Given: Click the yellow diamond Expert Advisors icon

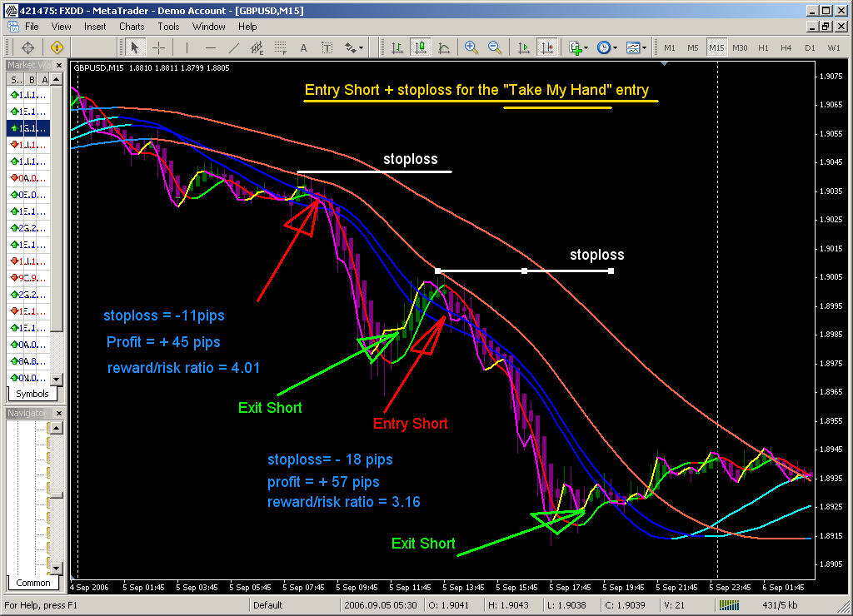Looking at the screenshot, I should coord(57,47).
